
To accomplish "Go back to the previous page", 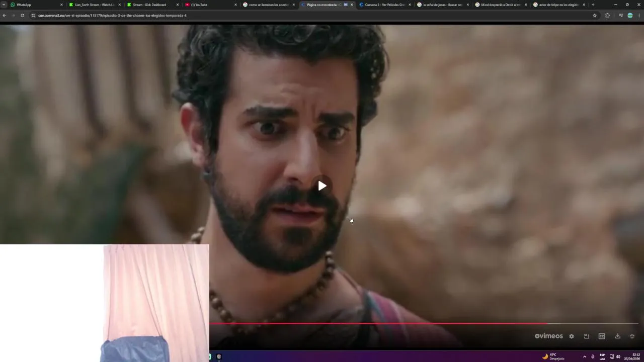I will pyautogui.click(x=4, y=16).
